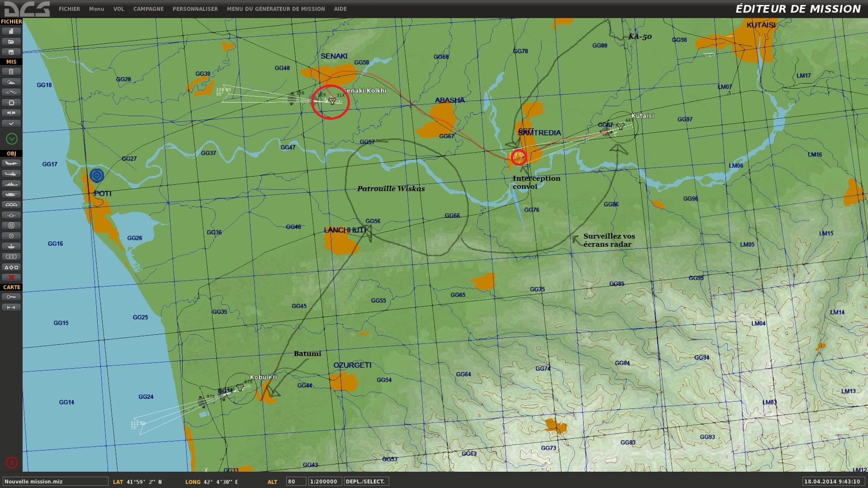Select the aircraft unit at Kutaisi airfield
The height and width of the screenshot is (488, 868).
pyautogui.click(x=621, y=127)
